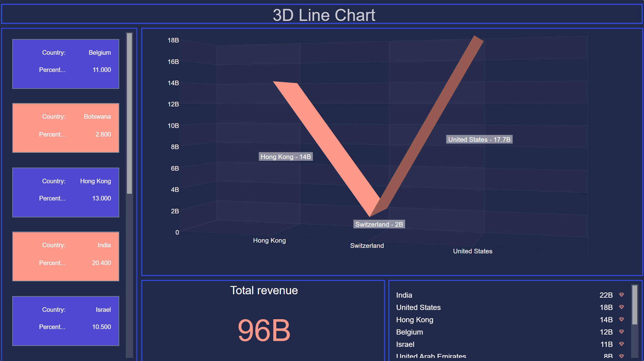
Task: Click the diamond icon next to Hong Kong 14B
Action: [621, 319]
